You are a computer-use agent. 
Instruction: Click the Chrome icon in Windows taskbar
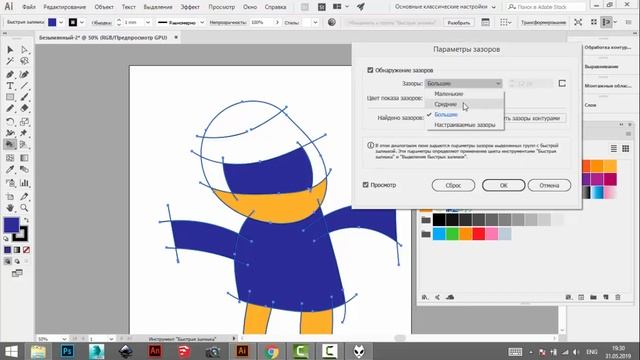point(271,351)
